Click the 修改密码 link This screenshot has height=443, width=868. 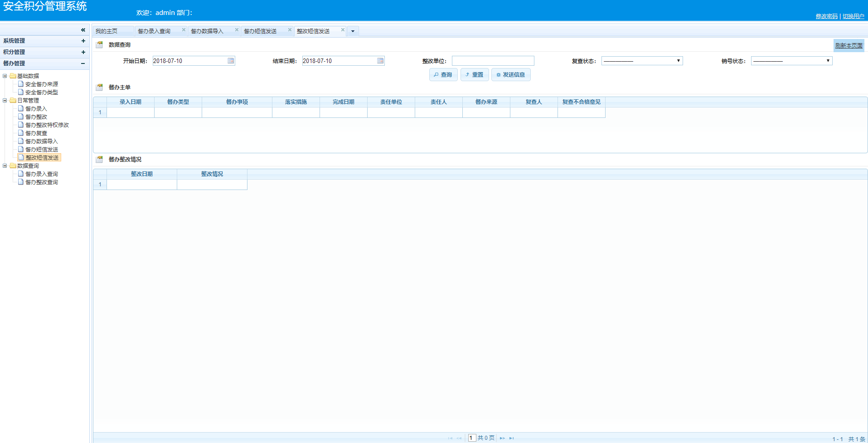[826, 16]
